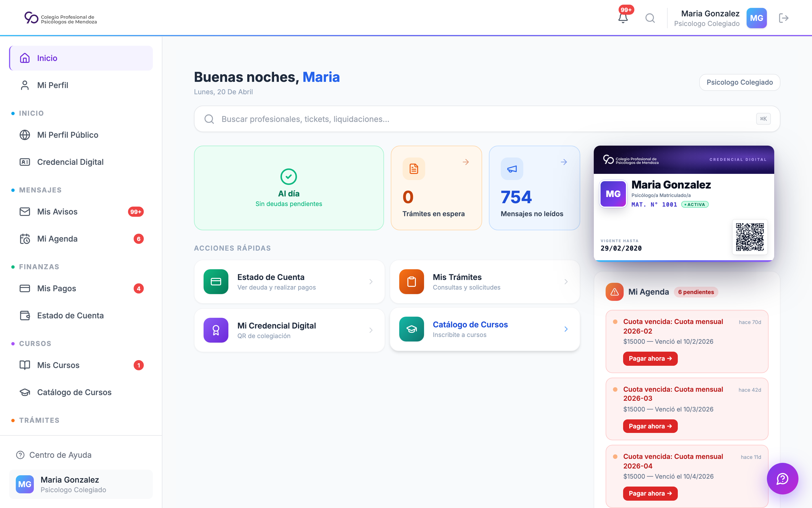This screenshot has width=812, height=508.
Task: Click the document icon on Trámites en espera card
Action: [x=414, y=169]
